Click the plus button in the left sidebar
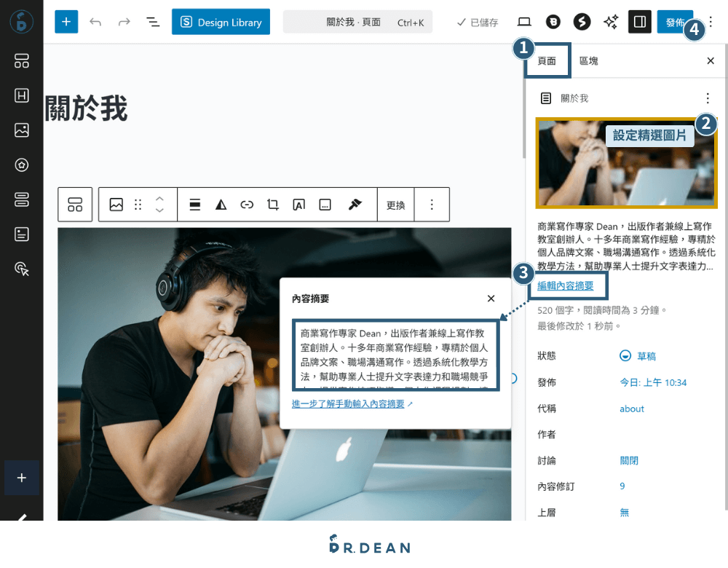 coord(21,478)
